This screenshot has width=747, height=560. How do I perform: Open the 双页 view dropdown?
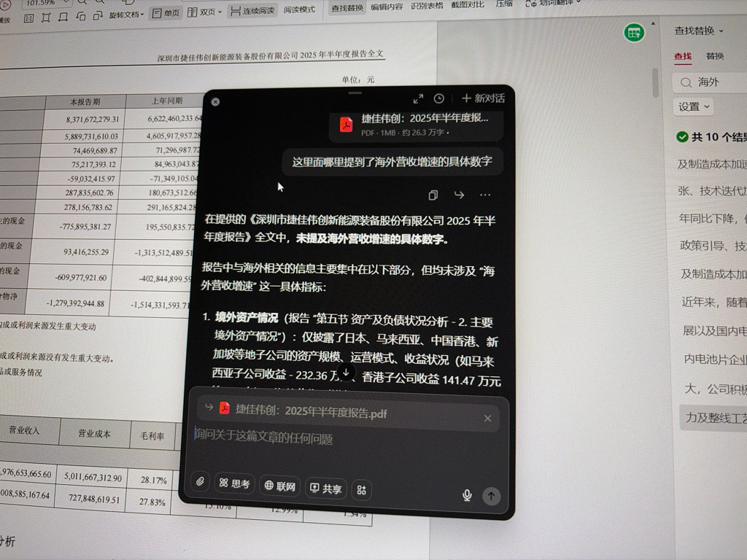coord(204,12)
